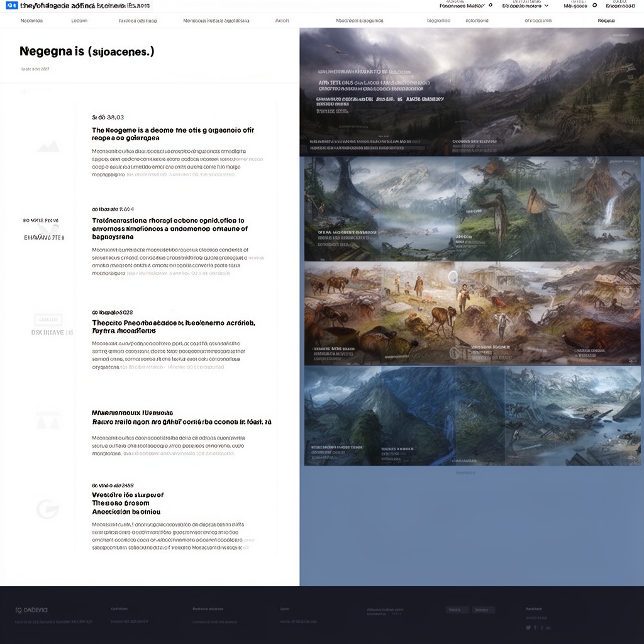Open article 'Tretónenrestione rhoragi ecbono'
The width and height of the screenshot is (644, 644).
(170, 228)
